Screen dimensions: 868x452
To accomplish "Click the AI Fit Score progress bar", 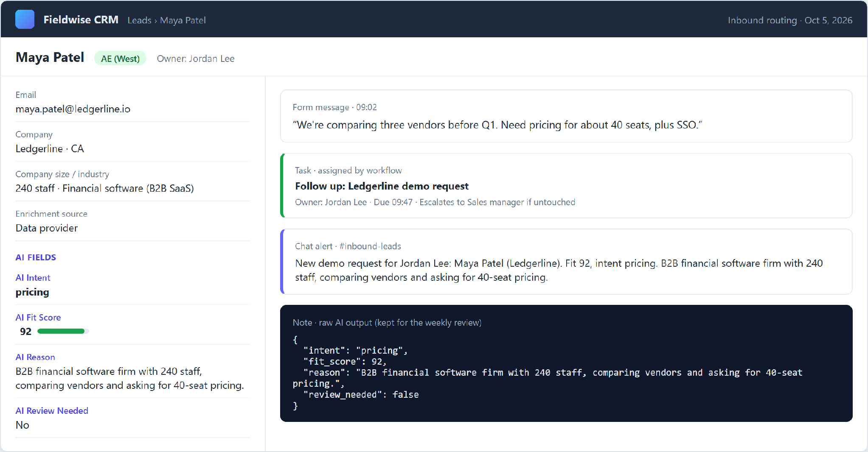I will pos(63,331).
